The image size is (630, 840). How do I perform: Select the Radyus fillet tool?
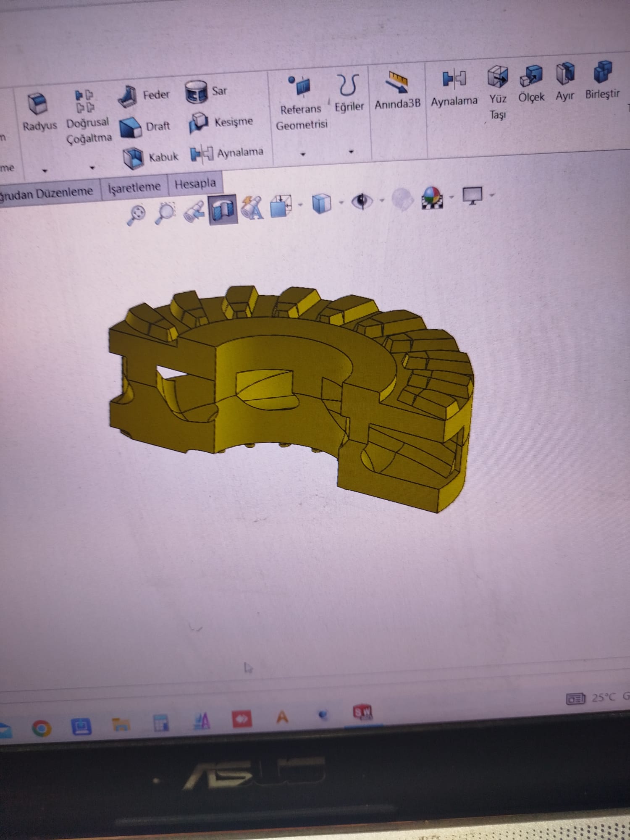click(39, 111)
